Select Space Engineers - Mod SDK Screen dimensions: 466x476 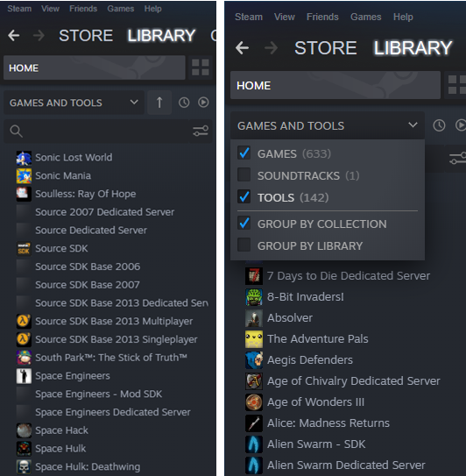tap(99, 394)
